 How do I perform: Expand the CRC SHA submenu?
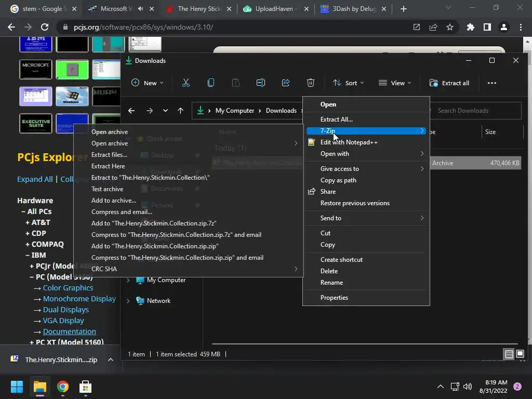pos(188,269)
